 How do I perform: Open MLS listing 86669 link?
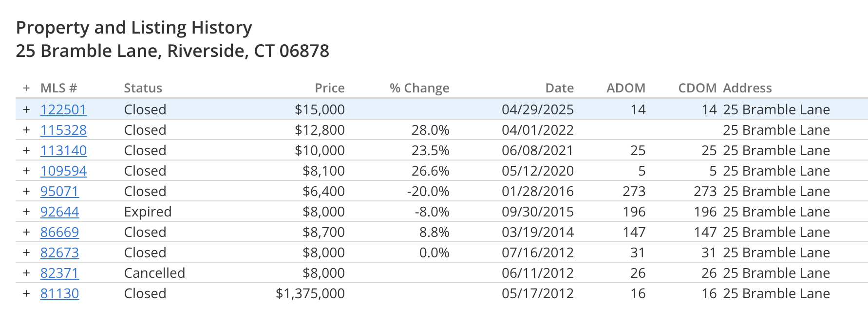click(59, 232)
